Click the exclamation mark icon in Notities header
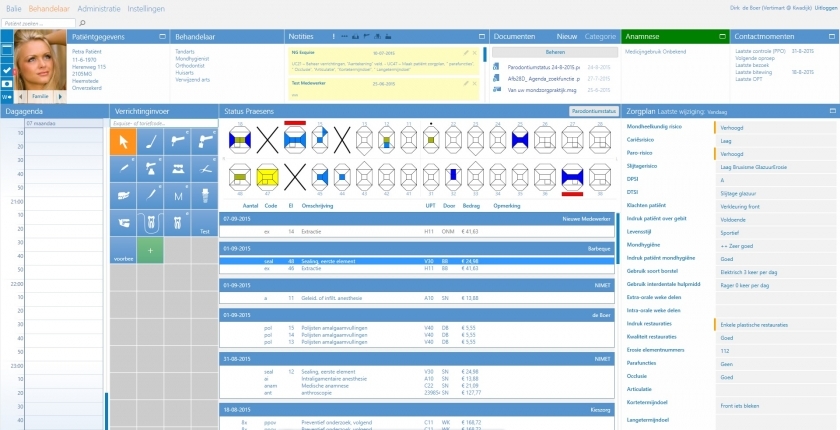Image resolution: width=840 pixels, height=430 pixels. (333, 36)
